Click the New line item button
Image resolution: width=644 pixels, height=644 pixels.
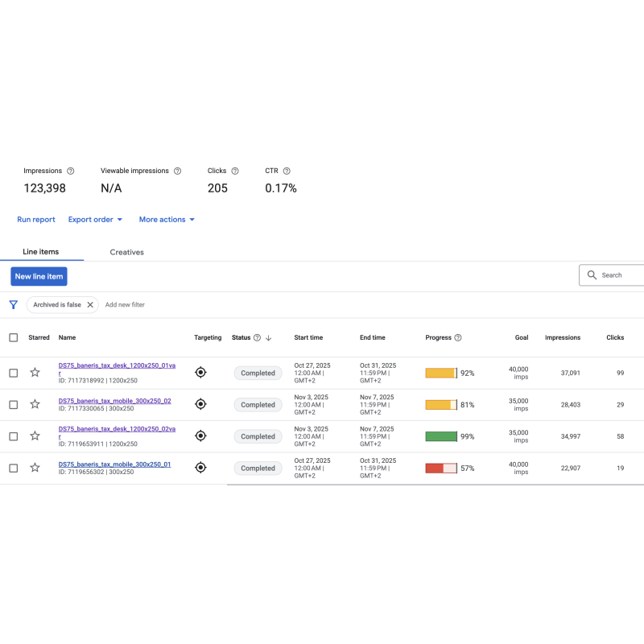coord(39,276)
